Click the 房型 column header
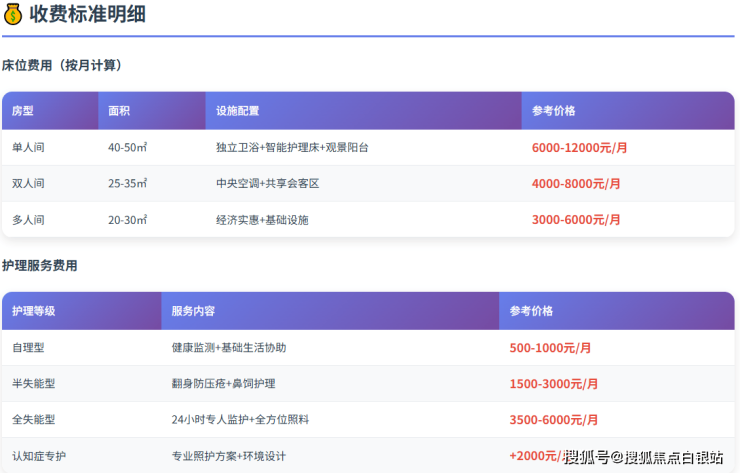 23,111
